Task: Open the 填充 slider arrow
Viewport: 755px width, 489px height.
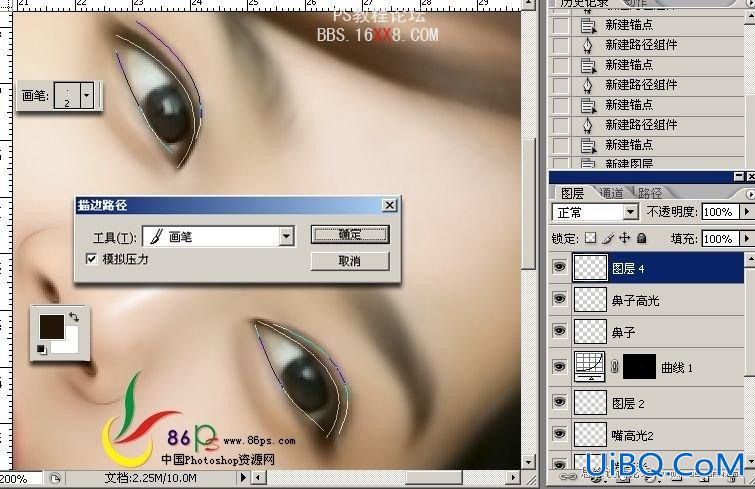Action: (x=746, y=238)
